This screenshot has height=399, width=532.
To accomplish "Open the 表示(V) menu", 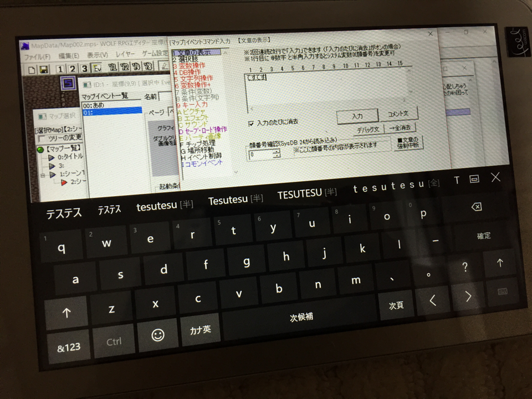I will 98,55.
